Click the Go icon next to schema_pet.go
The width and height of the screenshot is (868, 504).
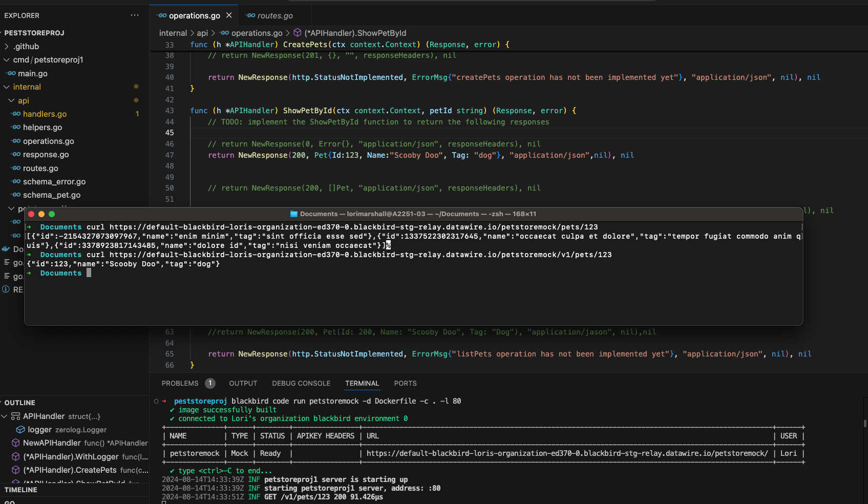coord(16,195)
